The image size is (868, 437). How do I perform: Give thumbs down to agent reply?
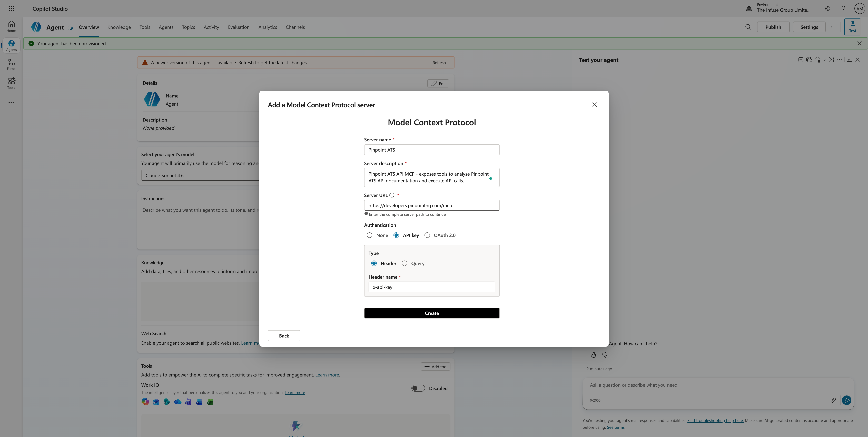point(605,355)
